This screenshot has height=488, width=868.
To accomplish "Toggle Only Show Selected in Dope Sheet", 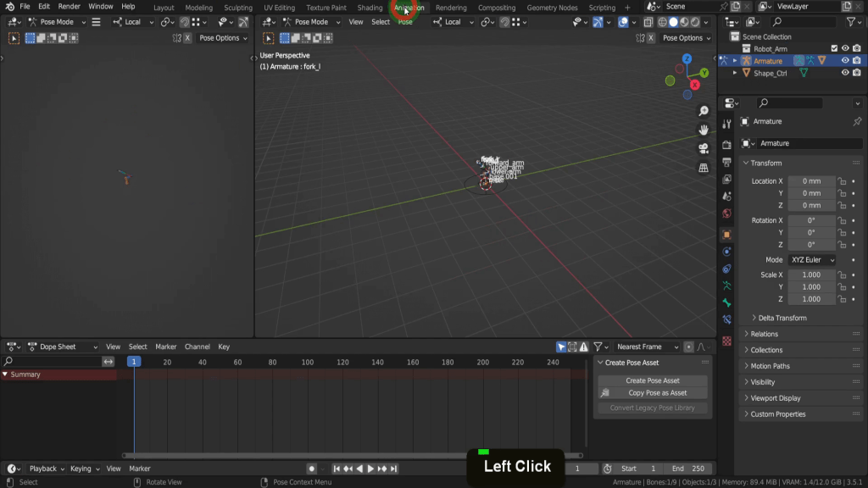I will click(561, 347).
